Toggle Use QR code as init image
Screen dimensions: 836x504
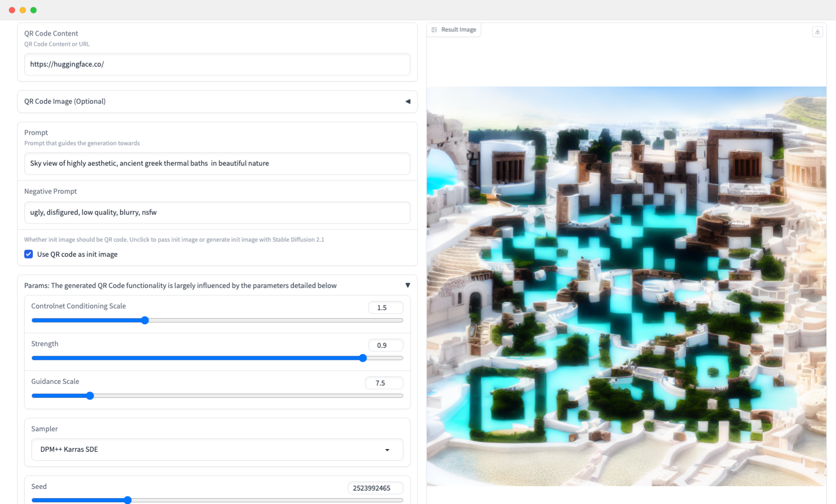(x=29, y=254)
